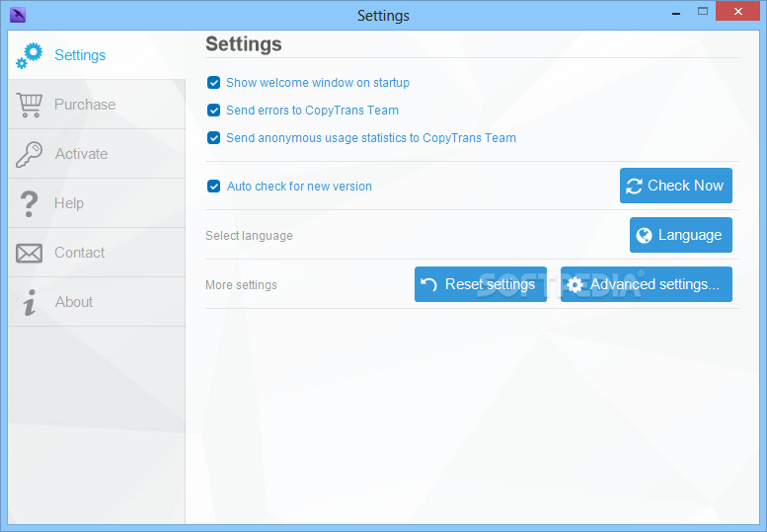Click the Send errors to CopyTrans Team label

coord(312,111)
